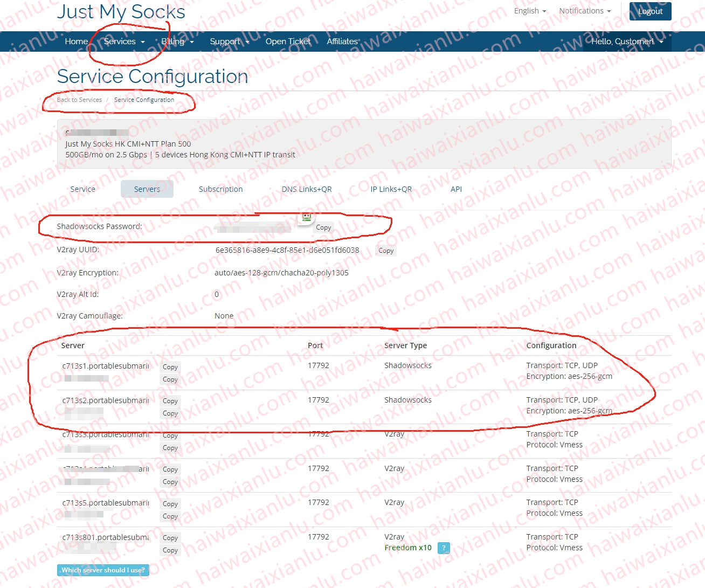
Task: Click the help question-mark icon beside Freedom x10
Action: 444,548
